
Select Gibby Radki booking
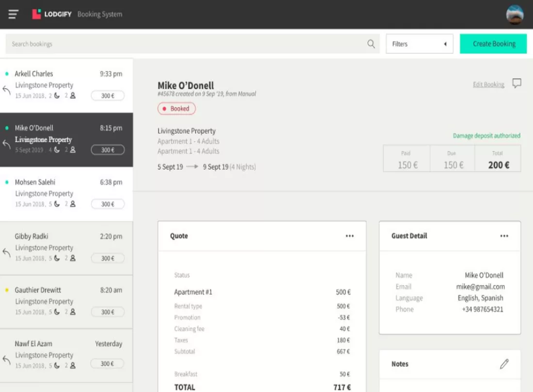66,248
